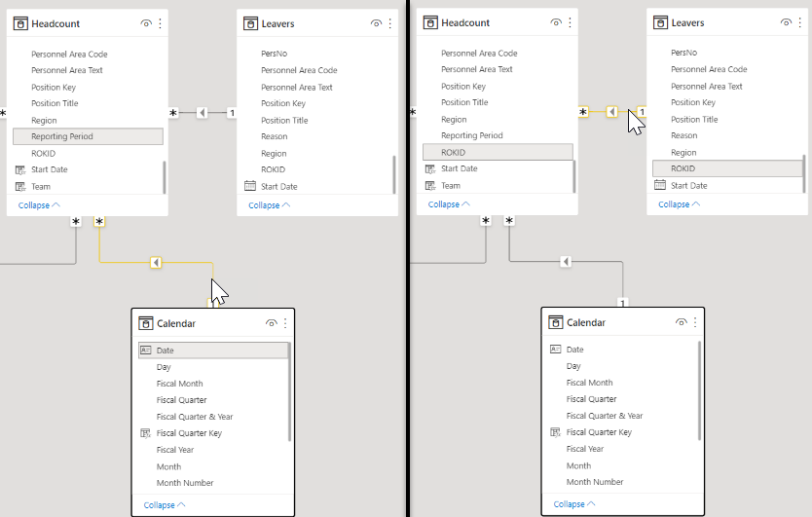Select ROKID field in right-pane Leavers
Image resolution: width=812 pixels, height=517 pixels.
(727, 168)
